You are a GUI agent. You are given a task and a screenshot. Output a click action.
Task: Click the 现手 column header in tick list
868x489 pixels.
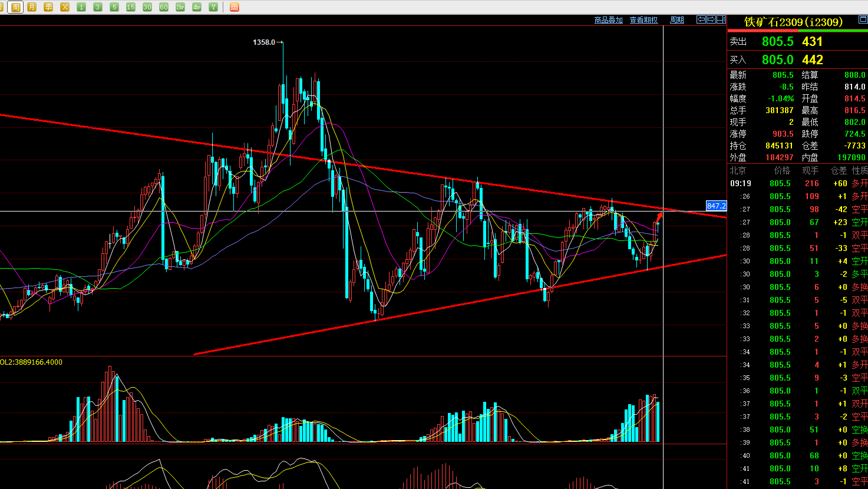coord(811,170)
